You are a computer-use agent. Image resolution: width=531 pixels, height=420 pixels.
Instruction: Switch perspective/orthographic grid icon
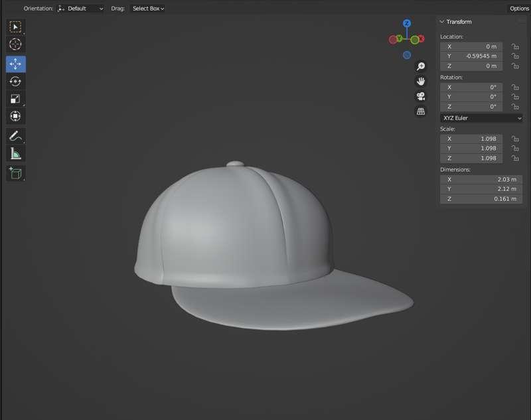coord(421,111)
